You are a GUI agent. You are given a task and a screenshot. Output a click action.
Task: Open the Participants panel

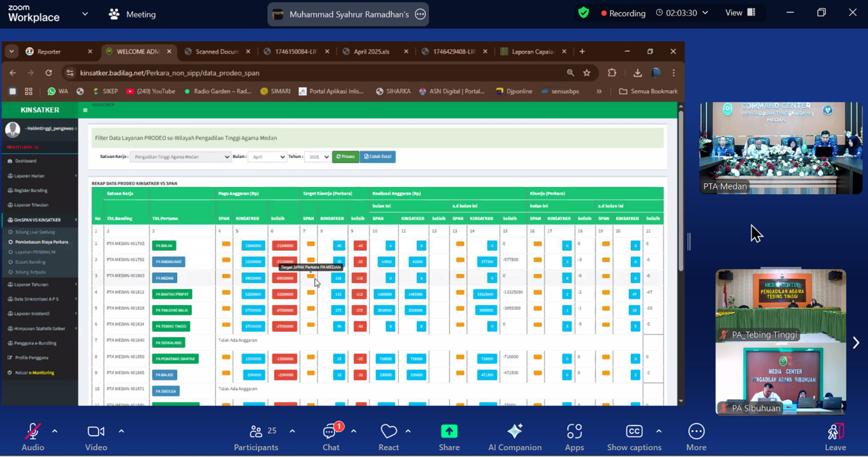256,431
